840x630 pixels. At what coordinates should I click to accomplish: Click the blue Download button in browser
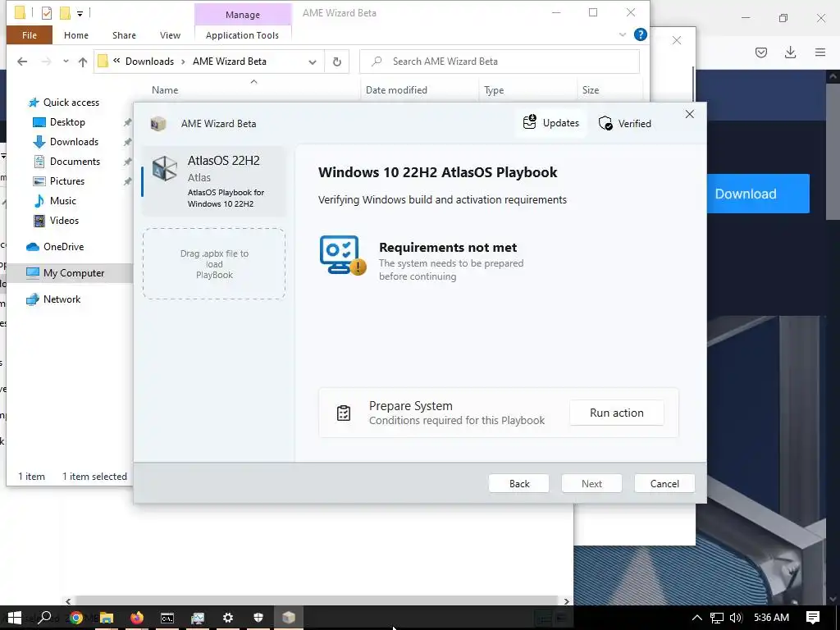[x=757, y=194]
